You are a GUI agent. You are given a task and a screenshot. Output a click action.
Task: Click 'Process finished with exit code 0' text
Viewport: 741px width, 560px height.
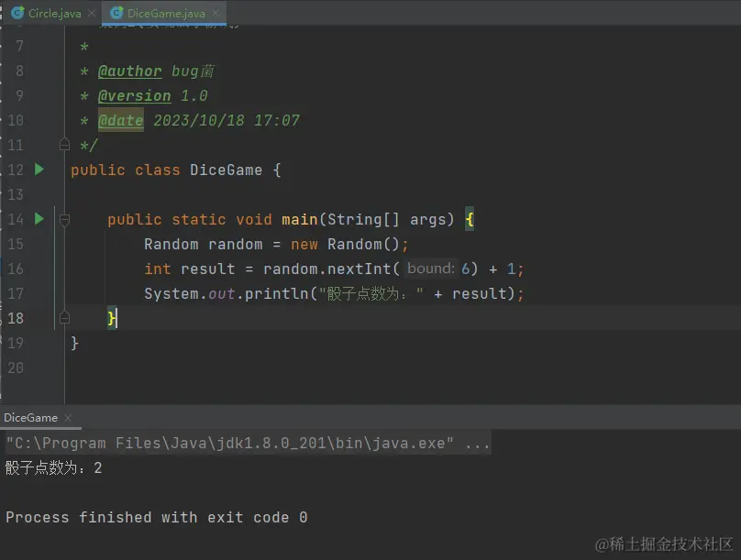tap(157, 517)
